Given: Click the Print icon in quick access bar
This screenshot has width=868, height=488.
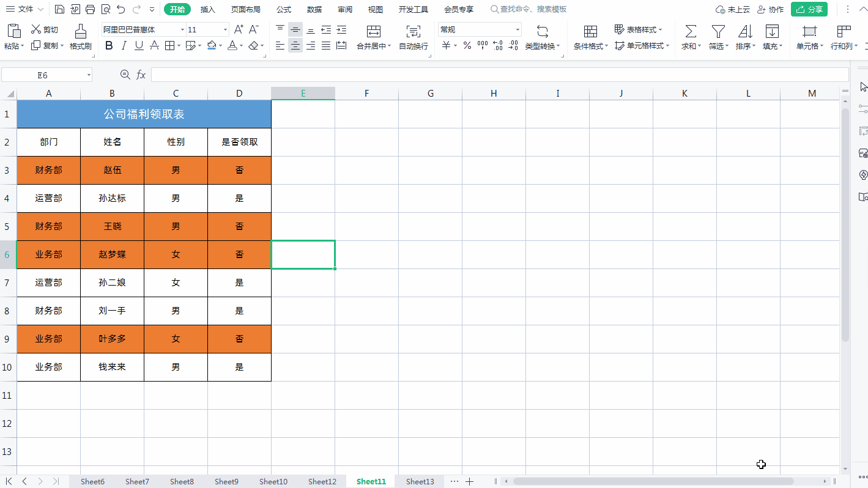Looking at the screenshot, I should coord(90,9).
